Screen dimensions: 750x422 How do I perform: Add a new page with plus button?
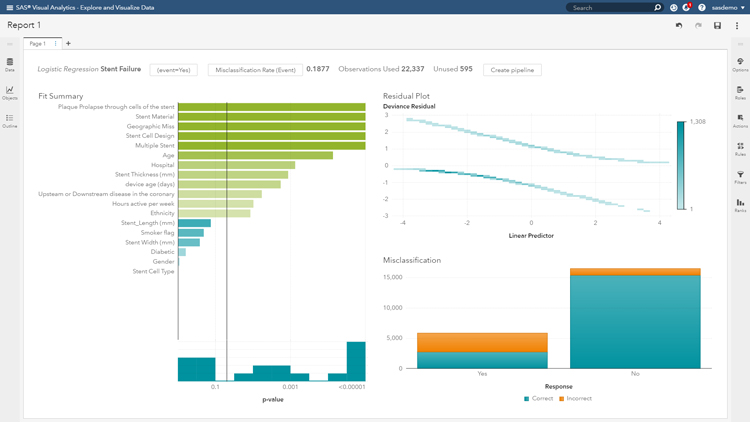(x=68, y=44)
